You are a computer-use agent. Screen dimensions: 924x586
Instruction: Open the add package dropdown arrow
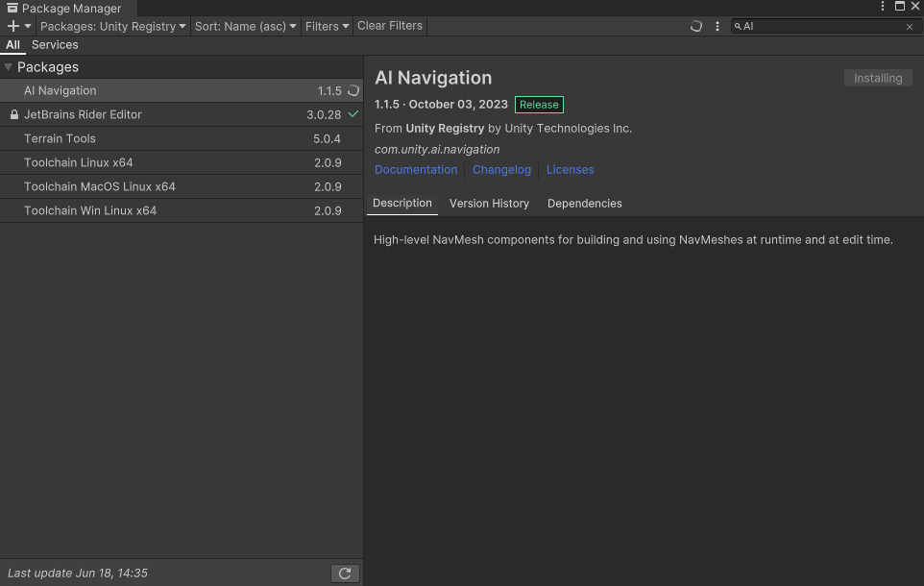[28, 26]
